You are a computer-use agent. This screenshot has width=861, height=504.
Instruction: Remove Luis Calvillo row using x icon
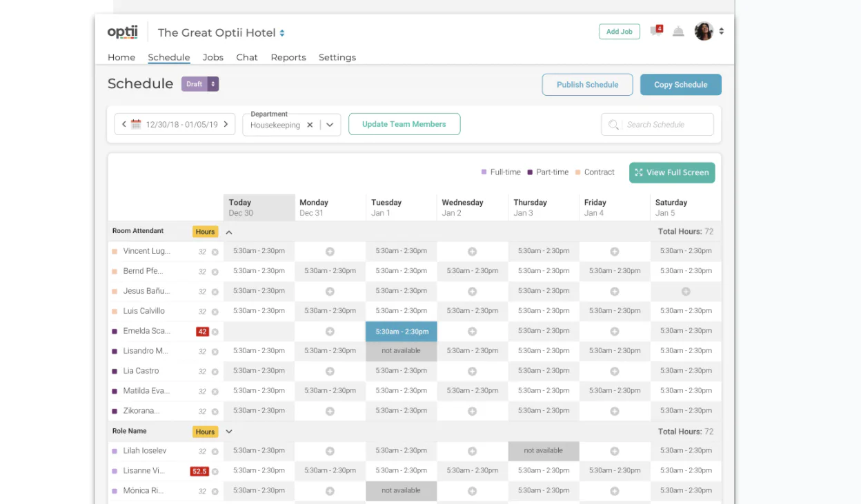(x=215, y=312)
